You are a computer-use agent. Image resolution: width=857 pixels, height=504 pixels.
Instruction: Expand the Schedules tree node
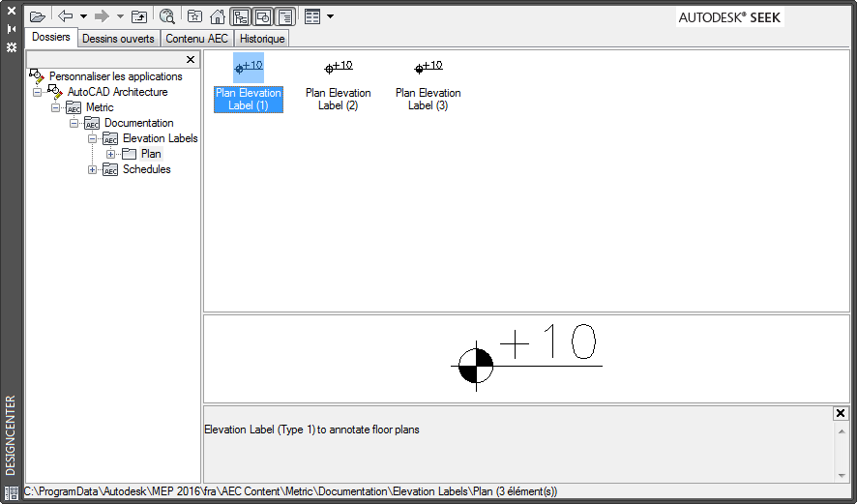[x=92, y=169]
